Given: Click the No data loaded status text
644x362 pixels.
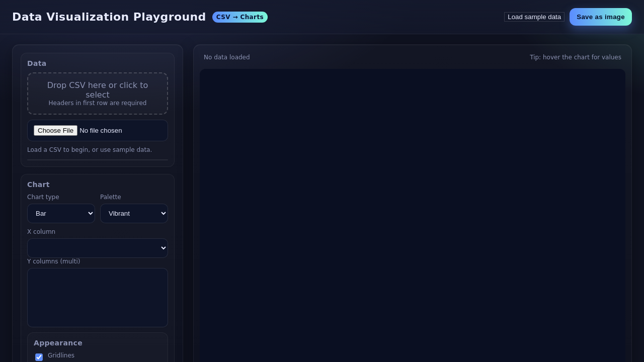Looking at the screenshot, I should pos(227,57).
